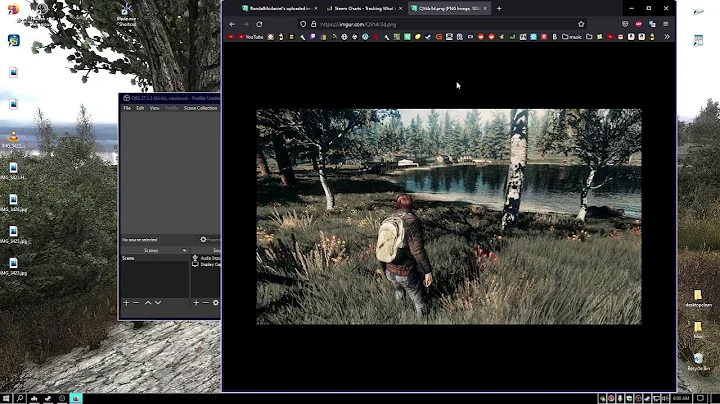Open the bold B bookmark icon
This screenshot has width=720, height=404.
pos(555,37)
